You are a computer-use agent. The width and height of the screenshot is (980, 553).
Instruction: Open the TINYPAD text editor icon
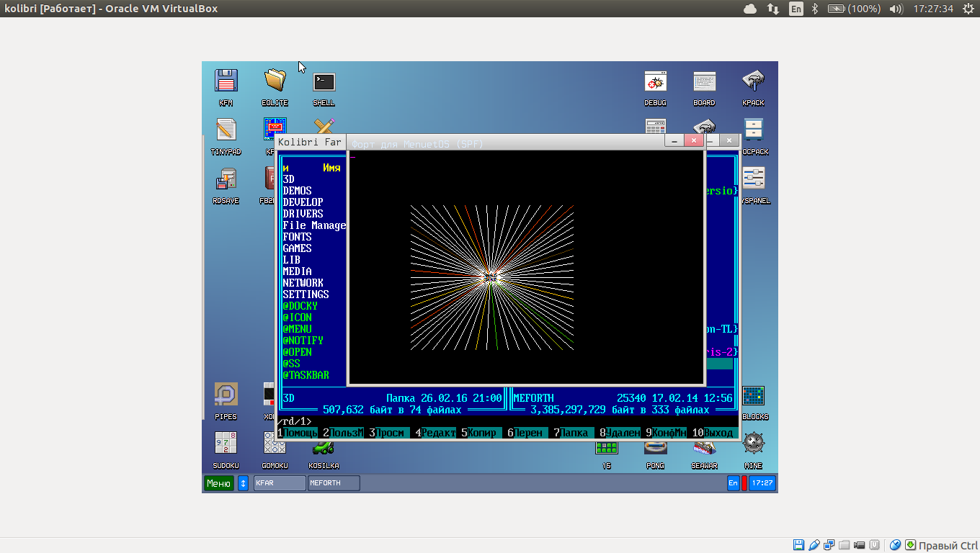click(226, 130)
